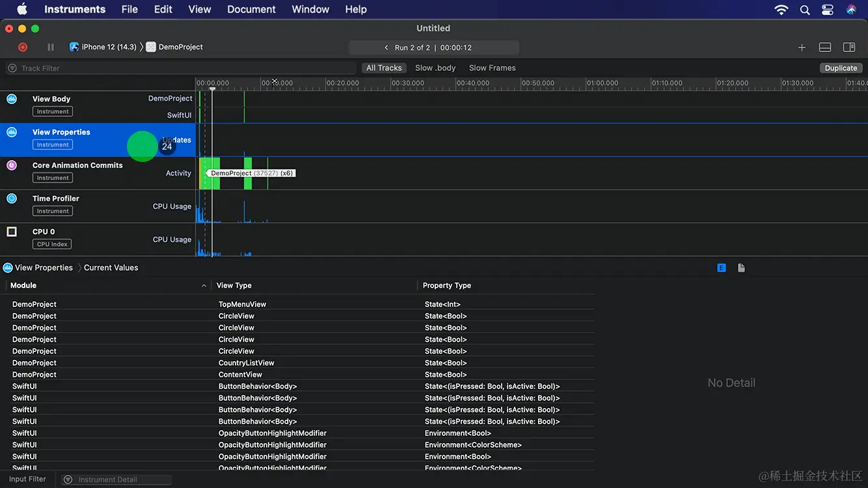Click the playhead handle on the timeline ruler

click(212, 88)
